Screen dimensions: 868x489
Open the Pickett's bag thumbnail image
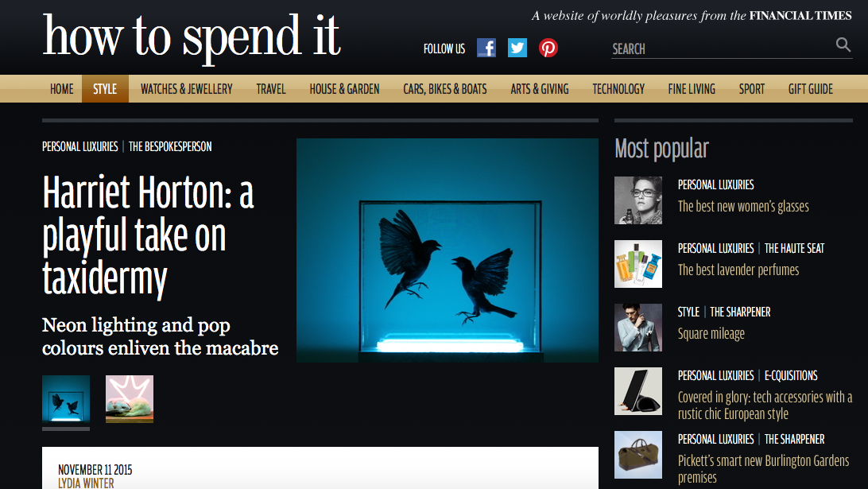638,455
